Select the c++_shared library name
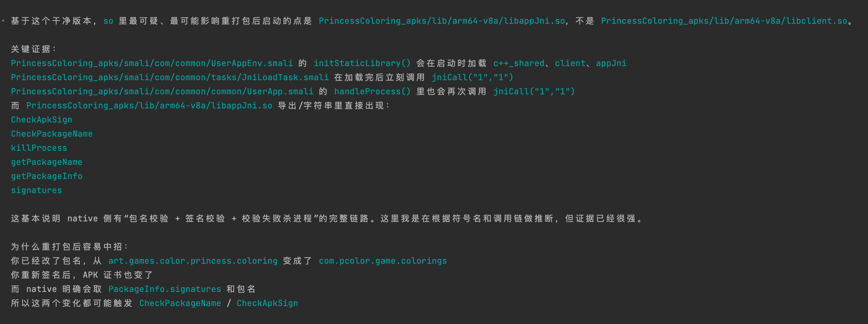The image size is (868, 324). (519, 64)
